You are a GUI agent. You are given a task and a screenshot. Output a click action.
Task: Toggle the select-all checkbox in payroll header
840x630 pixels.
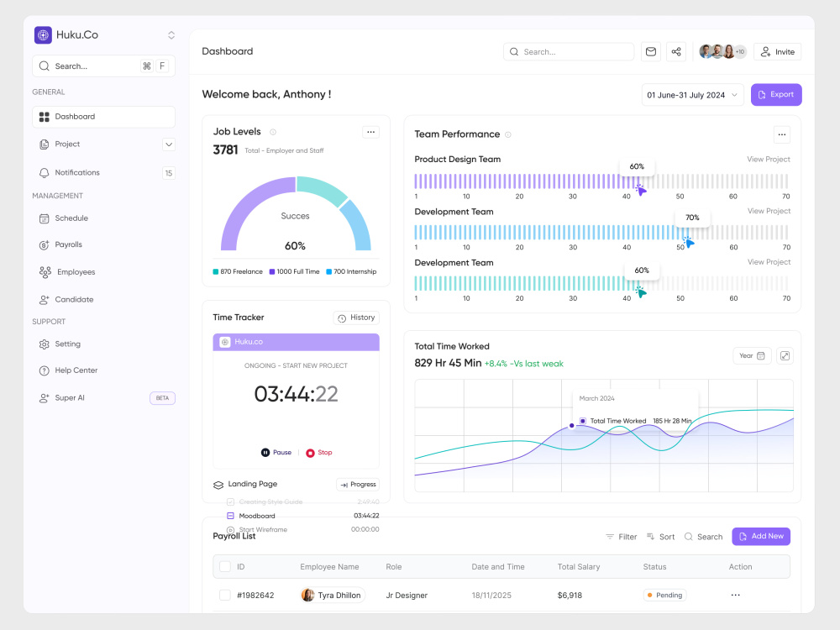[225, 567]
